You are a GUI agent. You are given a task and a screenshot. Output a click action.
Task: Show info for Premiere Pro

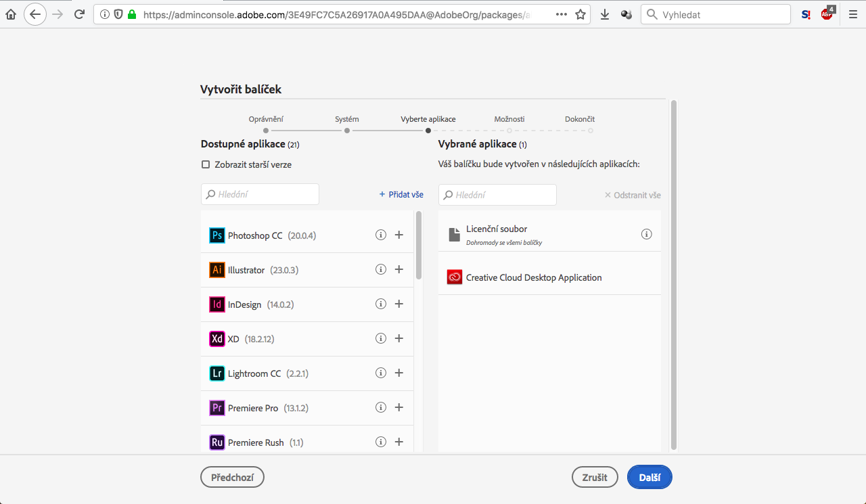(381, 407)
